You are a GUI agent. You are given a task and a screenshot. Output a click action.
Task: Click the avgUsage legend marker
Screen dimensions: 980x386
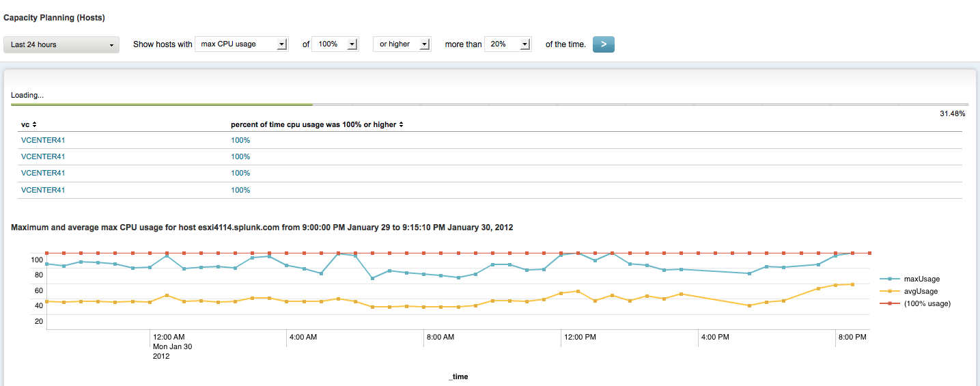pyautogui.click(x=888, y=291)
